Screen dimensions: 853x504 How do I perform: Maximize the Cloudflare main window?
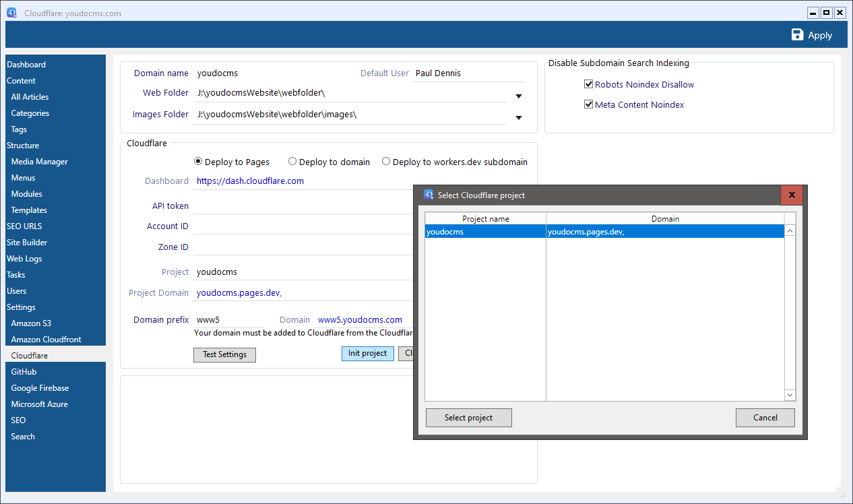point(827,13)
